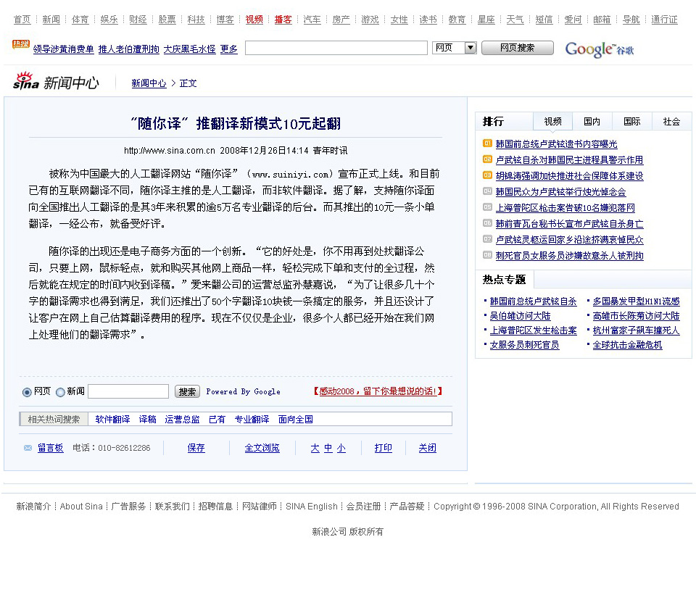Click the Google 谷歌 logo
Viewport: 696px width, 616px height.
tap(600, 49)
